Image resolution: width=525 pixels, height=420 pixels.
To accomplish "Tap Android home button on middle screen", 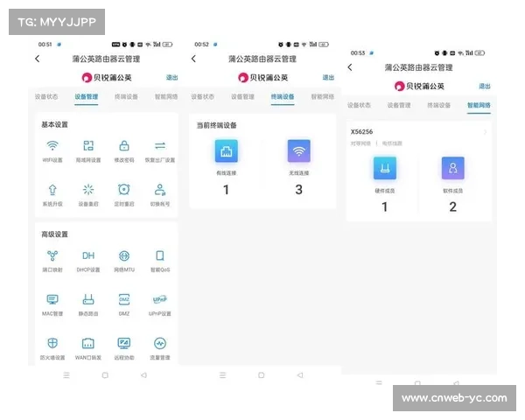I will pos(262,375).
